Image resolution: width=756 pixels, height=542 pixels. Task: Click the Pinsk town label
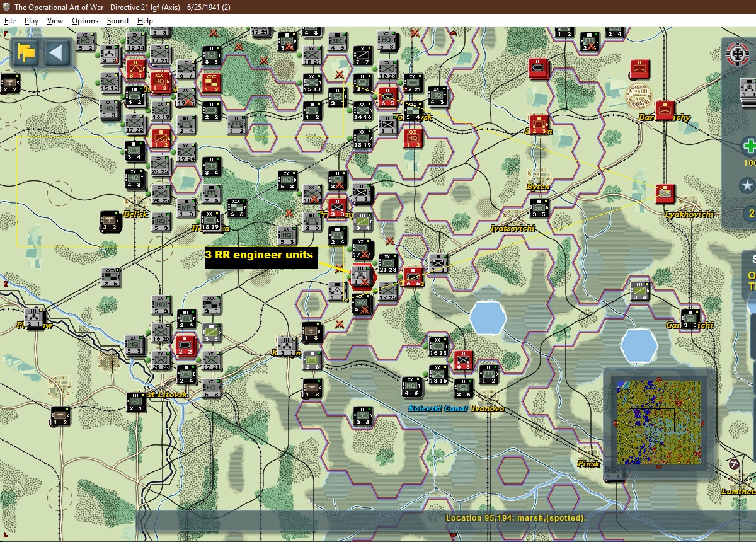coord(588,463)
